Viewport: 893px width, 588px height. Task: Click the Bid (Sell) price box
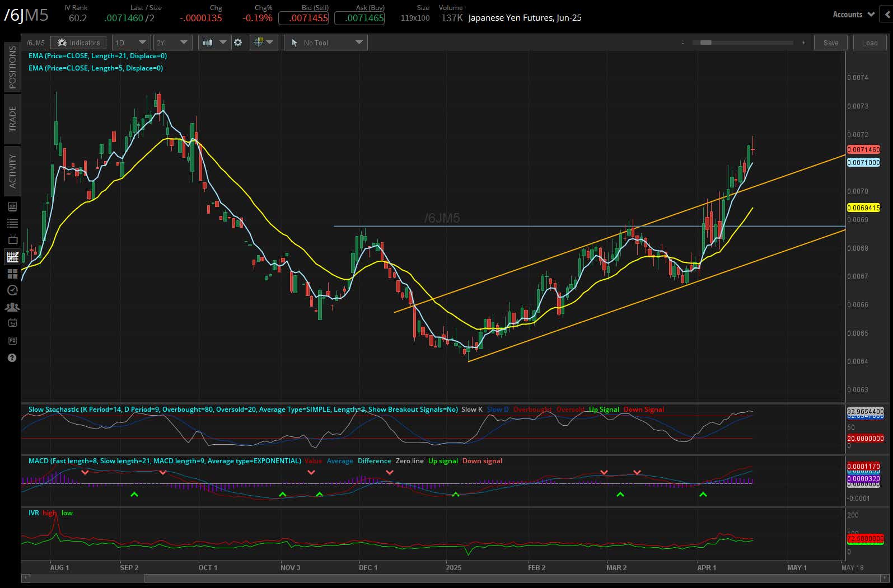(308, 18)
